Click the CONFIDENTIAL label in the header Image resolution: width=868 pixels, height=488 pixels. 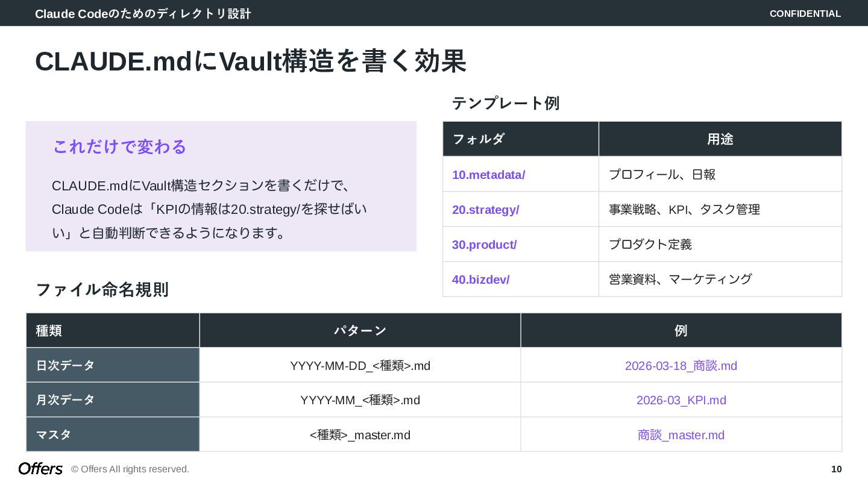coord(805,13)
